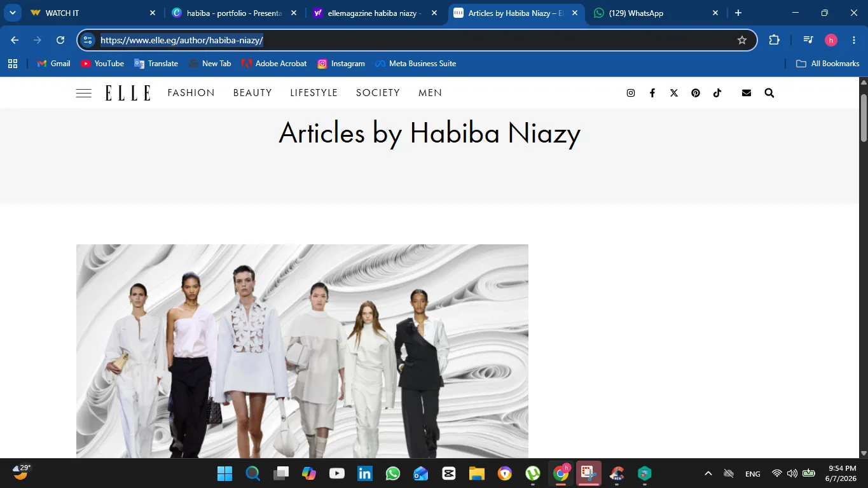
Task: Switch to the WhatsApp tab
Action: click(x=655, y=13)
